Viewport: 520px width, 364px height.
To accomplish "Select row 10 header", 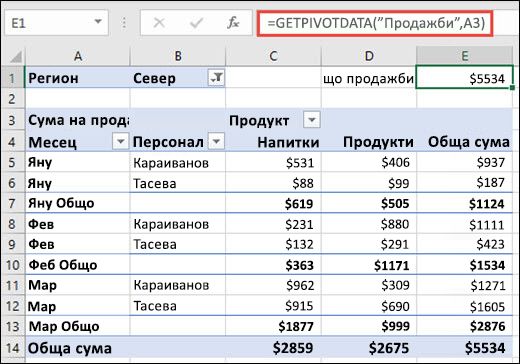I will point(13,265).
